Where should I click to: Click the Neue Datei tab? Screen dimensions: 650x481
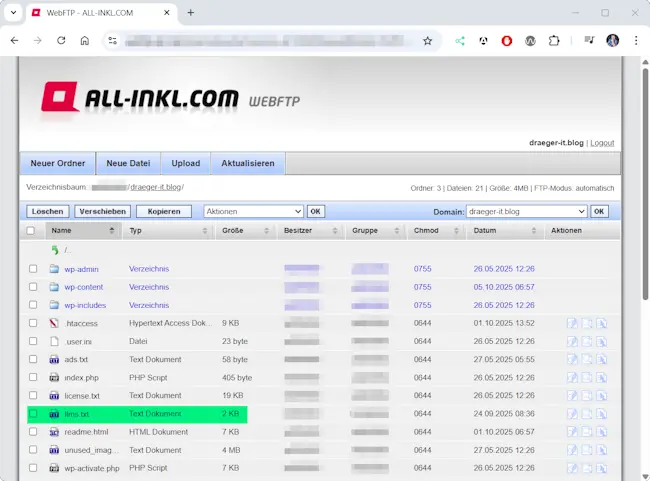click(128, 163)
